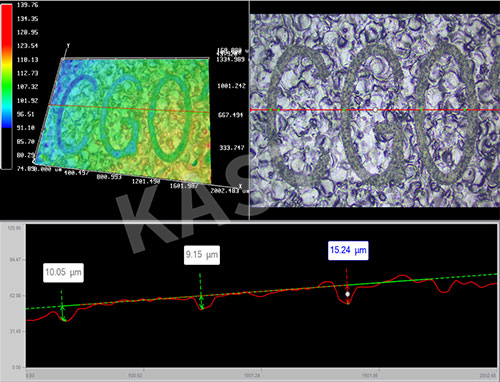The height and width of the screenshot is (382, 500).
Task: Click the height color scale bar
Action: [7, 87]
